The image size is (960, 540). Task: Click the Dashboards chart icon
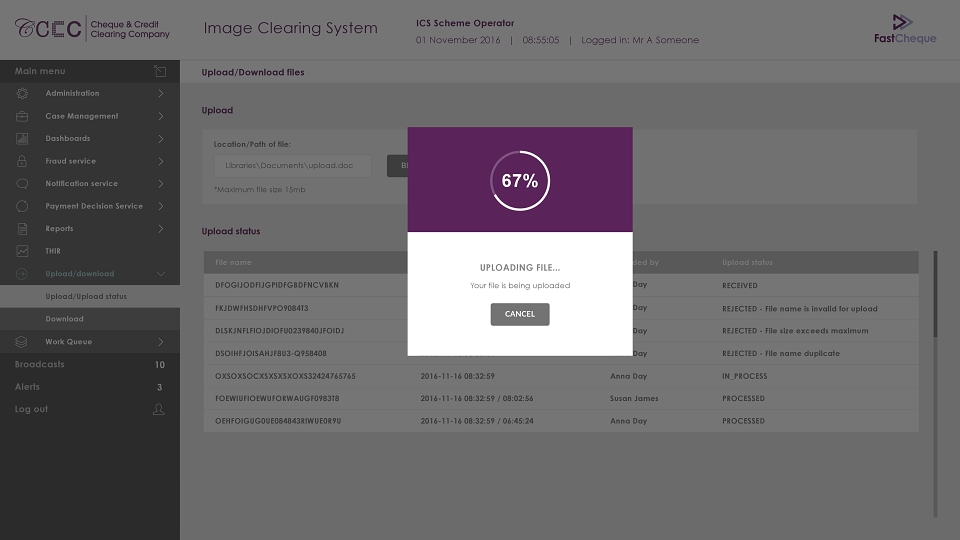coord(22,138)
